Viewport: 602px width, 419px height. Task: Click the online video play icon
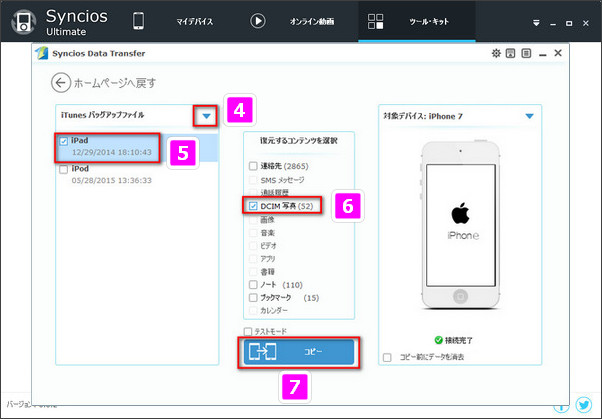[258, 21]
